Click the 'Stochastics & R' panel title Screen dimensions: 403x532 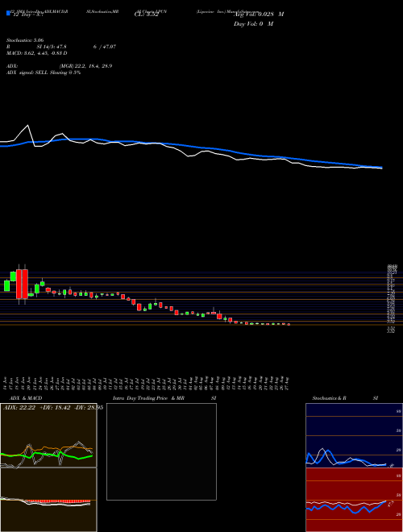[x=330, y=398]
